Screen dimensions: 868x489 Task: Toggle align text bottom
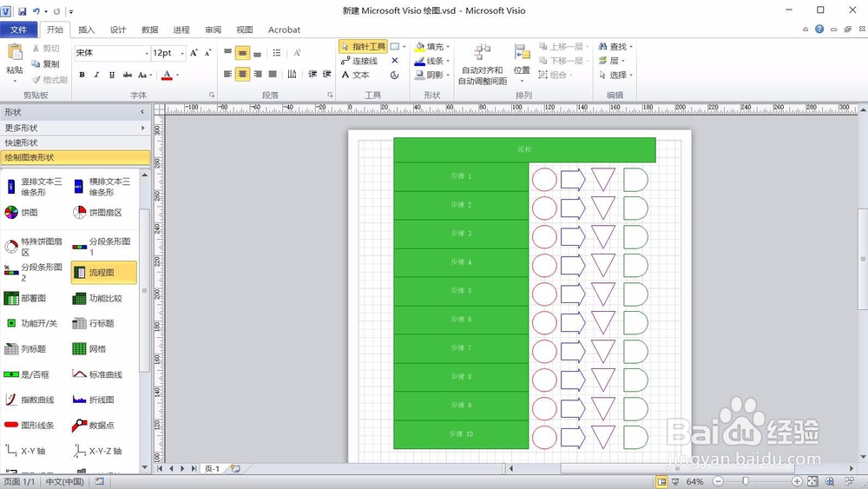[x=258, y=53]
